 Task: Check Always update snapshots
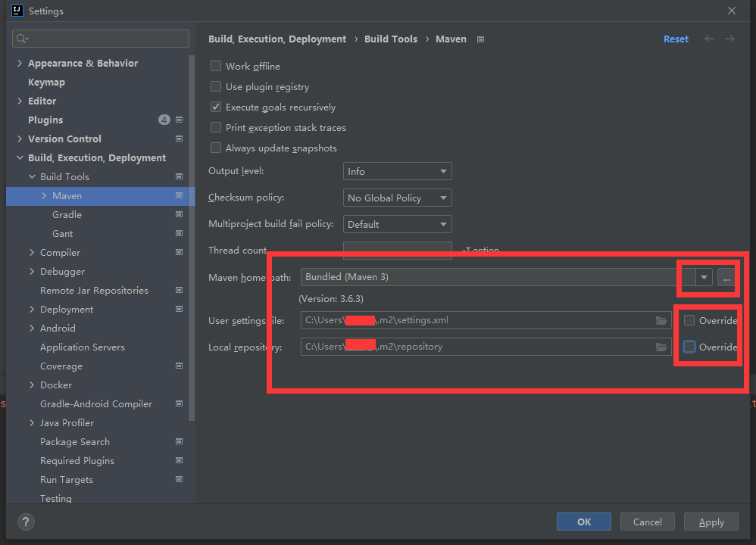[216, 148]
